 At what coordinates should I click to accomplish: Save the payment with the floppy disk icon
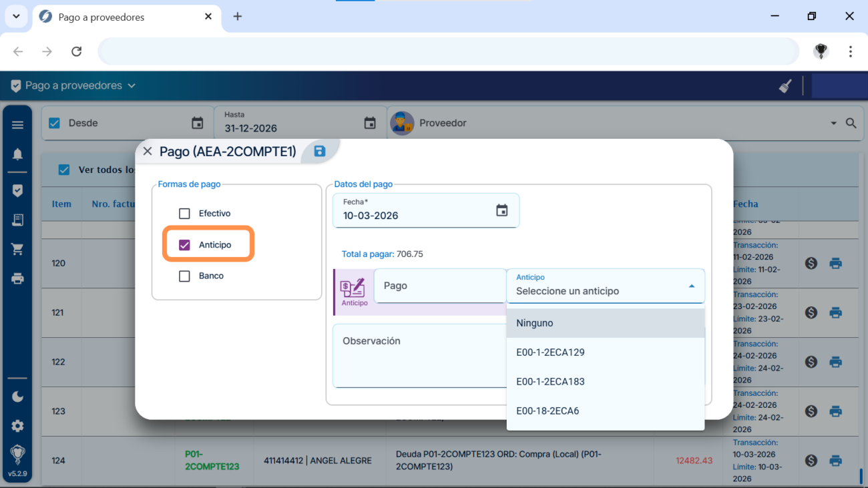(x=319, y=151)
